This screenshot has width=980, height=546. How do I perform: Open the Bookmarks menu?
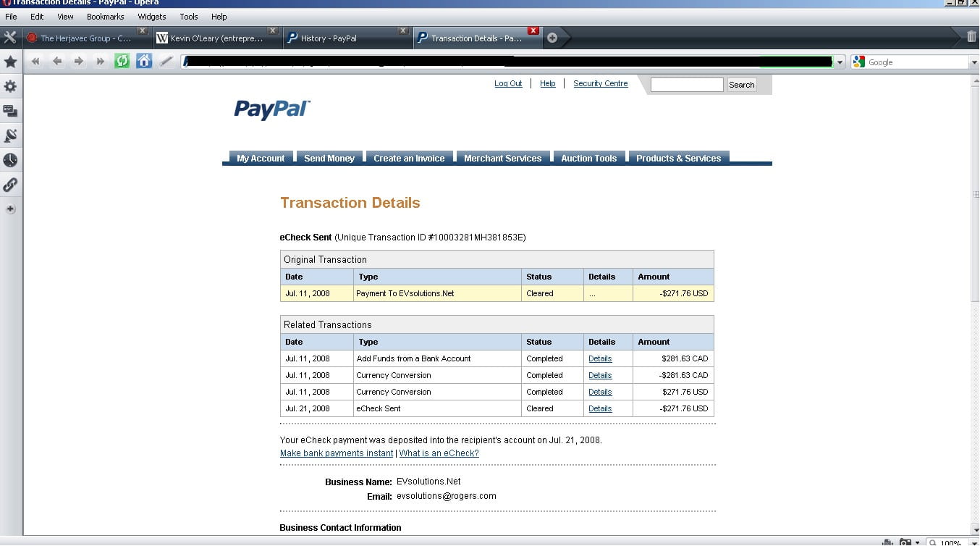pyautogui.click(x=105, y=17)
